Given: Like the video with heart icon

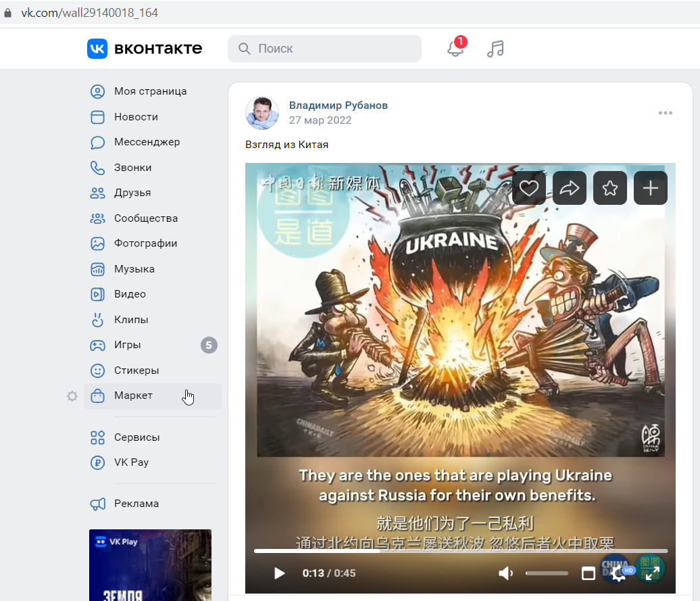Looking at the screenshot, I should 528,188.
